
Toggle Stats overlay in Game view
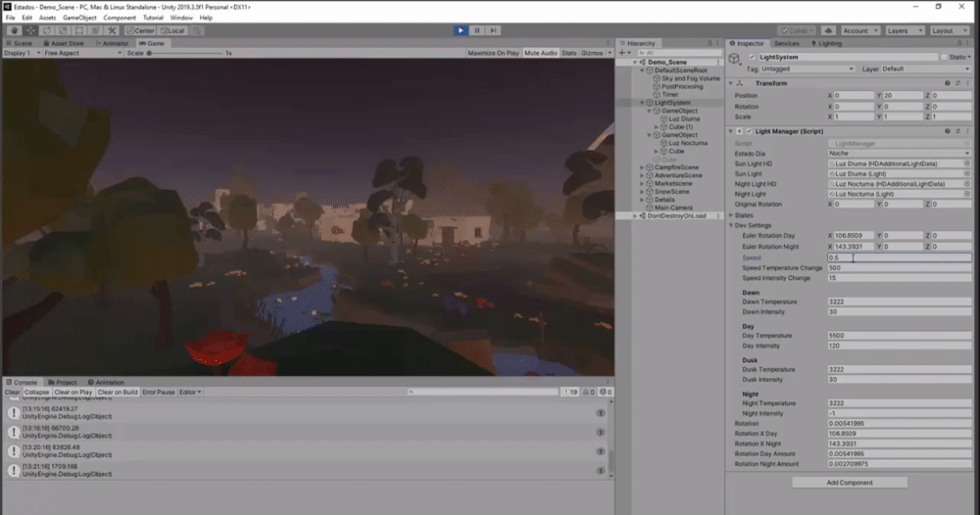click(568, 53)
